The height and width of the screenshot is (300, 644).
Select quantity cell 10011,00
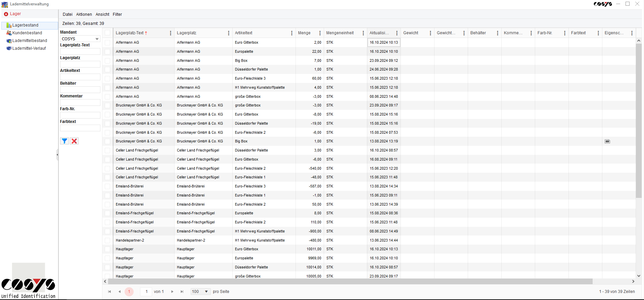(x=310, y=249)
